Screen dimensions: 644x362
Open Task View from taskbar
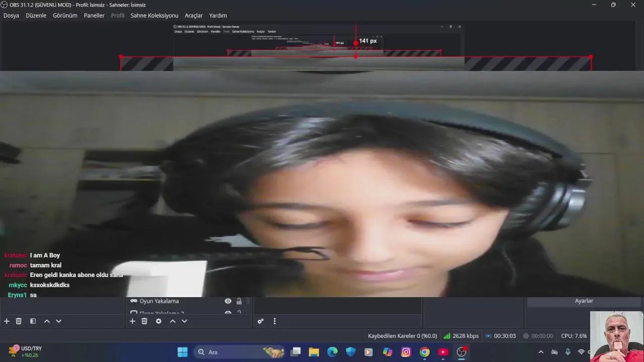(x=296, y=352)
